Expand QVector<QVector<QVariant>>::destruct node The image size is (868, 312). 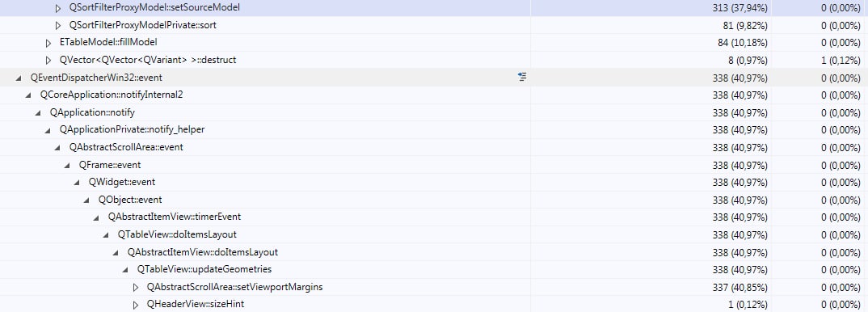tap(48, 60)
